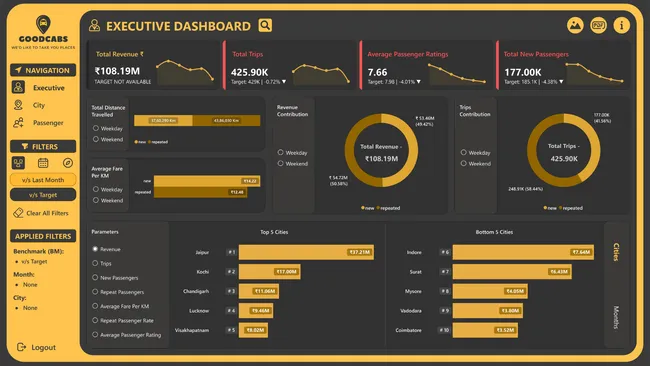The width and height of the screenshot is (650, 366).
Task: Click the Visakhapatnam ₹8.02M bar
Action: tap(253, 330)
